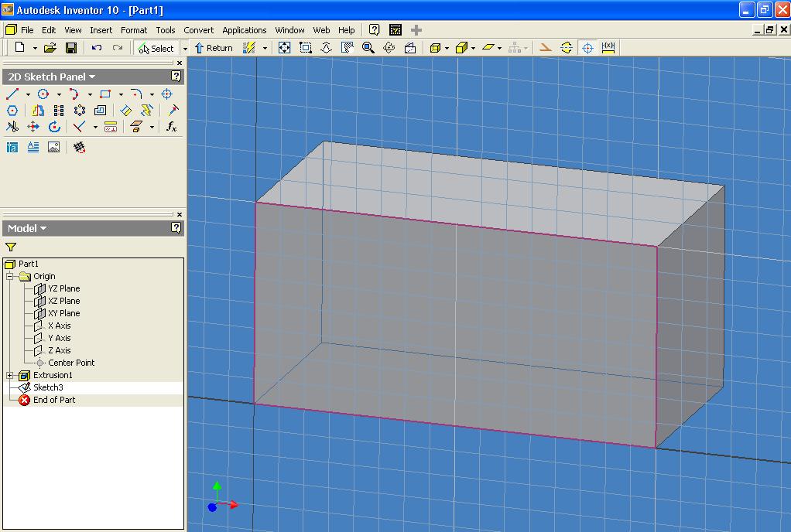The image size is (791, 532).
Task: Select the Line tool in the sketch panel
Action: pyautogui.click(x=12, y=94)
